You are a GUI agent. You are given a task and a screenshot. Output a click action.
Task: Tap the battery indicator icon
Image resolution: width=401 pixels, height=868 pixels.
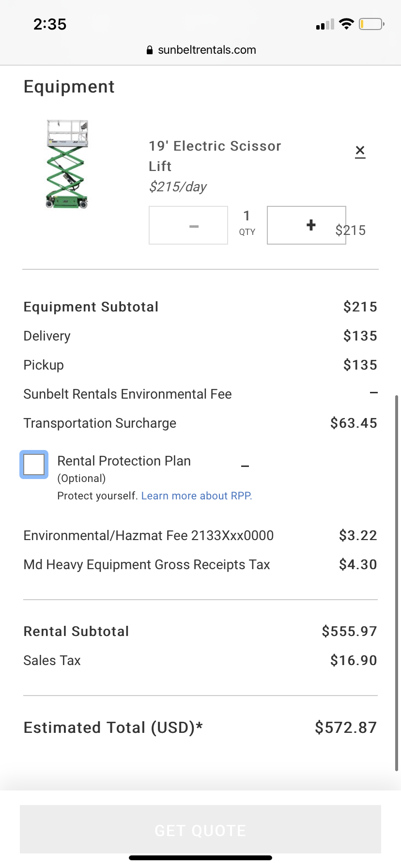point(371,24)
